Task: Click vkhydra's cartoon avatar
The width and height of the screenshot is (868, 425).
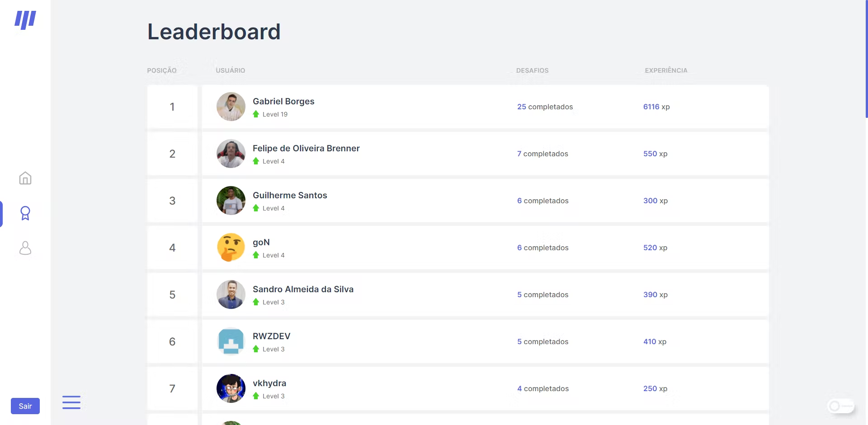Action: click(x=231, y=388)
